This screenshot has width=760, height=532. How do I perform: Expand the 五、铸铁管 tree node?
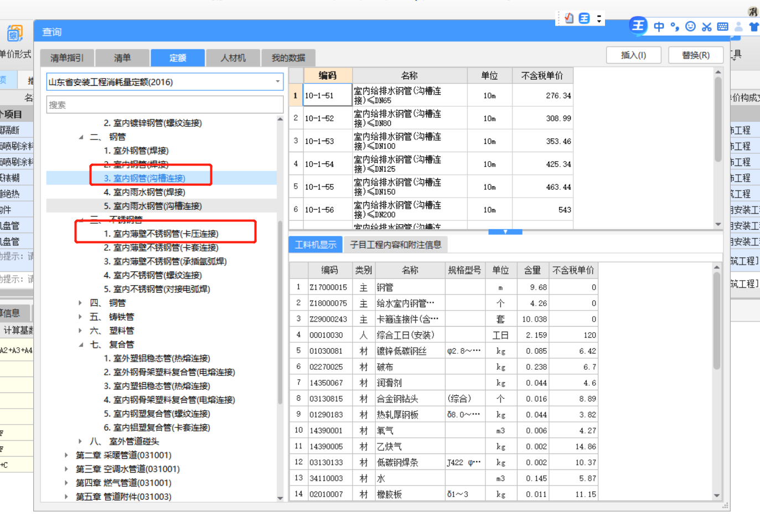(x=81, y=317)
